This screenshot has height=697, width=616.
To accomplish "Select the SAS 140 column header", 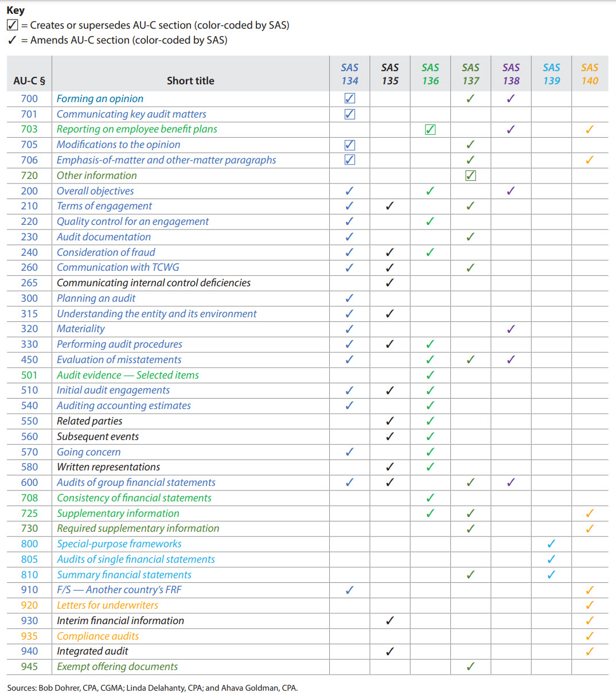I will 589,74.
